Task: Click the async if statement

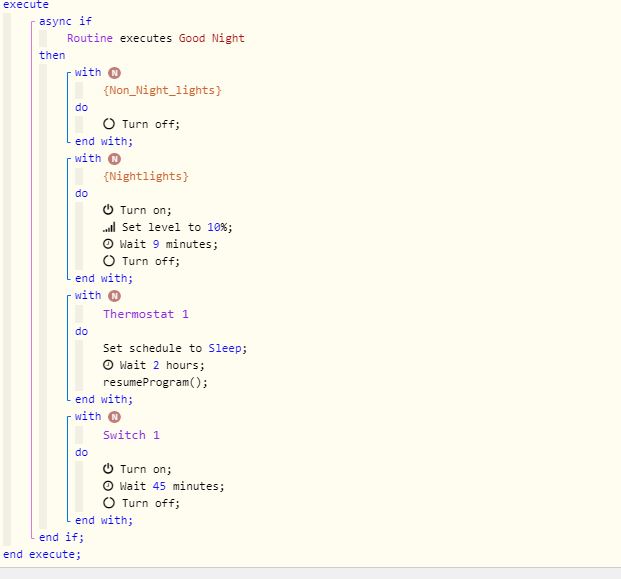Action: click(x=65, y=21)
